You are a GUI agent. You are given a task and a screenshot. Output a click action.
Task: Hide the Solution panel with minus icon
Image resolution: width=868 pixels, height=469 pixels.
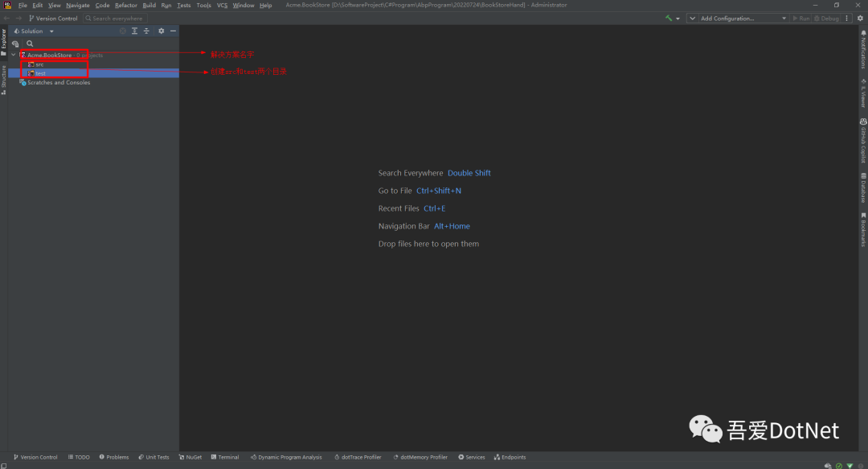(173, 31)
